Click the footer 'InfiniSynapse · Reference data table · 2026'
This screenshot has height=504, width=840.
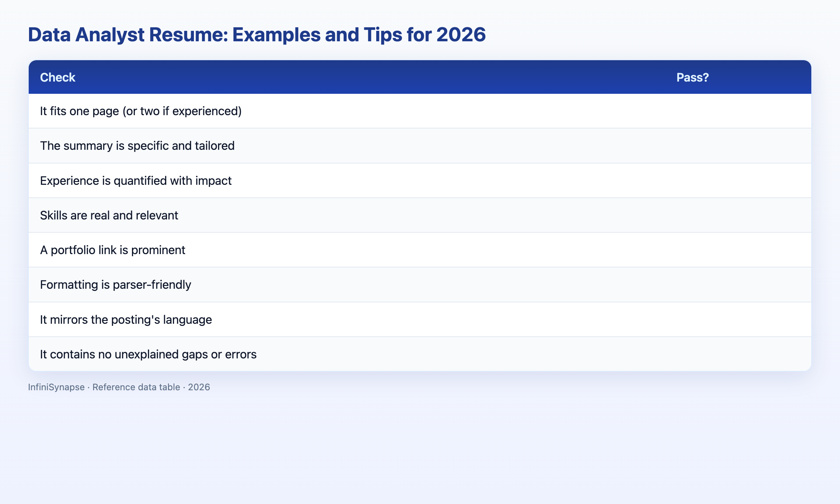click(x=119, y=387)
